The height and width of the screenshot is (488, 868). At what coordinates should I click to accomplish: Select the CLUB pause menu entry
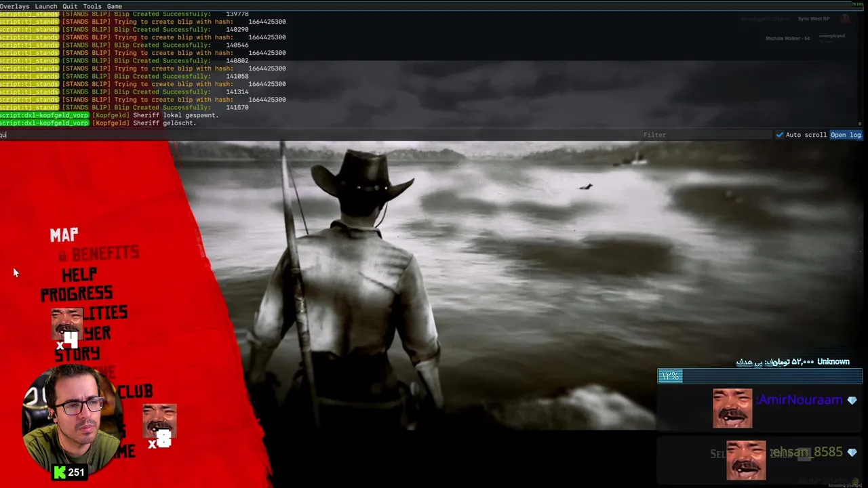coord(135,392)
